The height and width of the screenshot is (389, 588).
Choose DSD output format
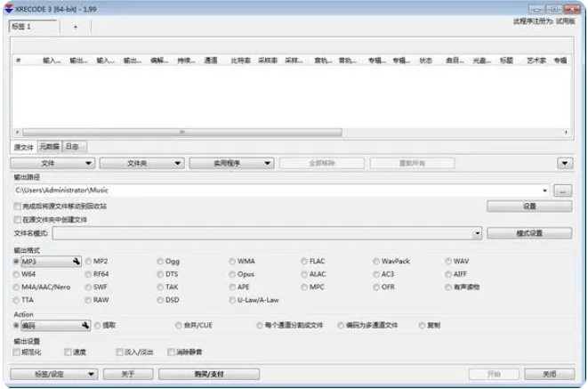160,300
